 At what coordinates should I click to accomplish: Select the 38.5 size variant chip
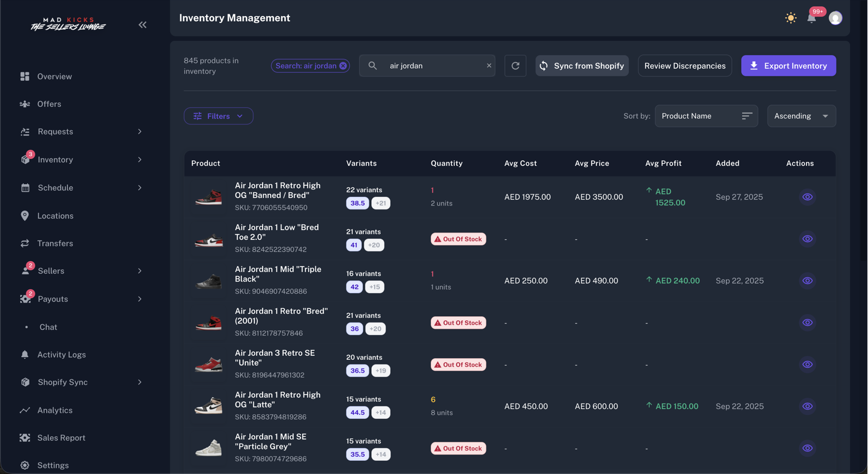coord(357,203)
